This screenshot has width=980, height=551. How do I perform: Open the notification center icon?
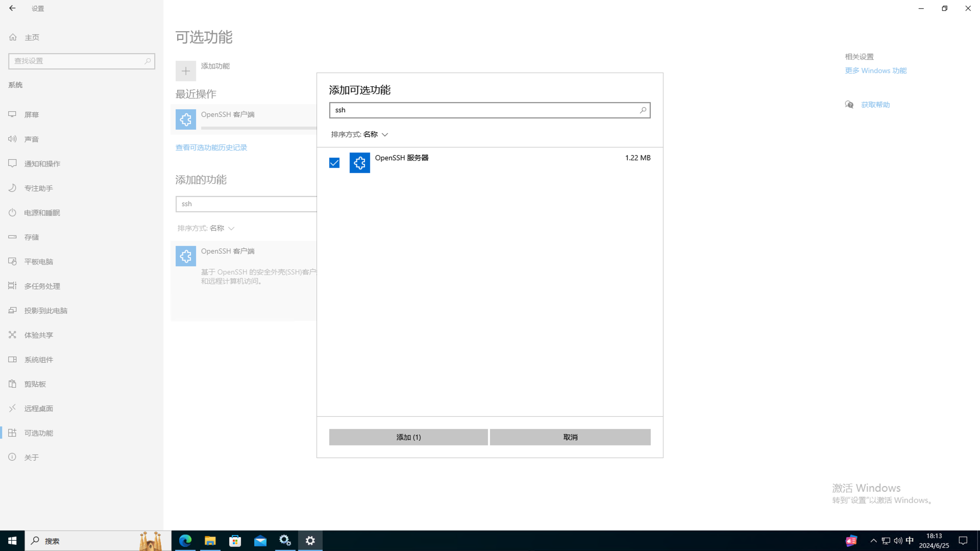tap(963, 541)
